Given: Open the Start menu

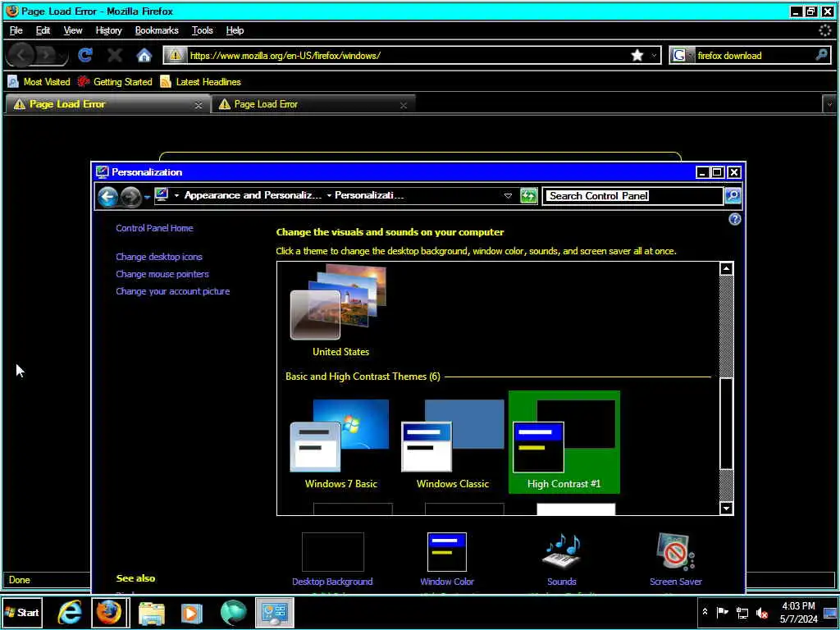Looking at the screenshot, I should [21, 612].
